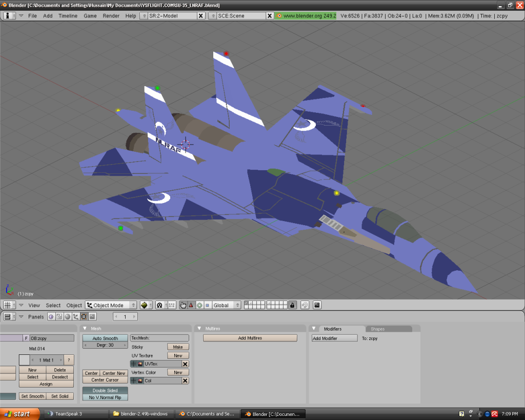Select the translate manipulator triangle icon
Image resolution: width=525 pixels, height=420 pixels.
tap(191, 305)
